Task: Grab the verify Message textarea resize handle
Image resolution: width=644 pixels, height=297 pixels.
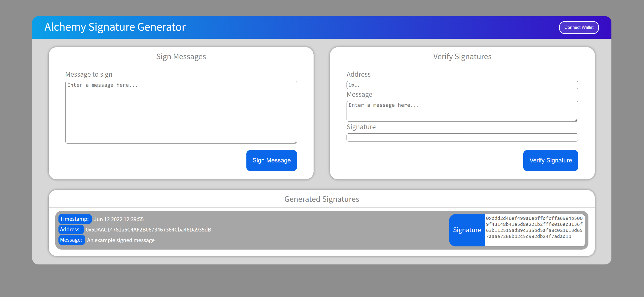Action: [576, 120]
